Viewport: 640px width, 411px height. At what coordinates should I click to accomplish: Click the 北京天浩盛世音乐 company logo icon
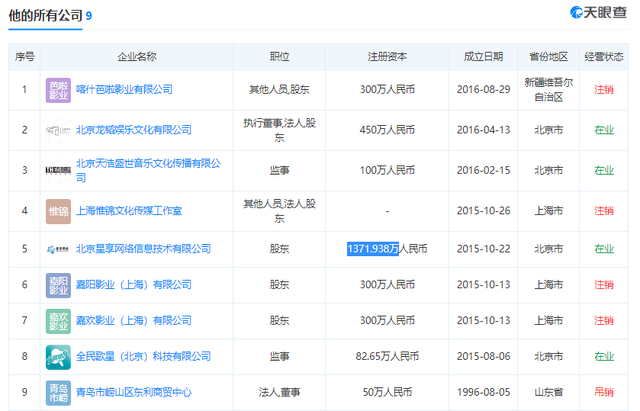58,171
